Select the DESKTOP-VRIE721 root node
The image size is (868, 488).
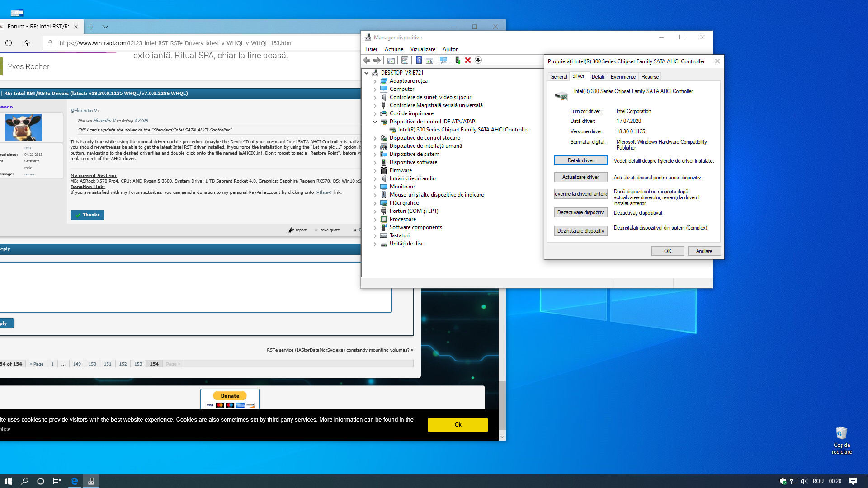point(402,72)
